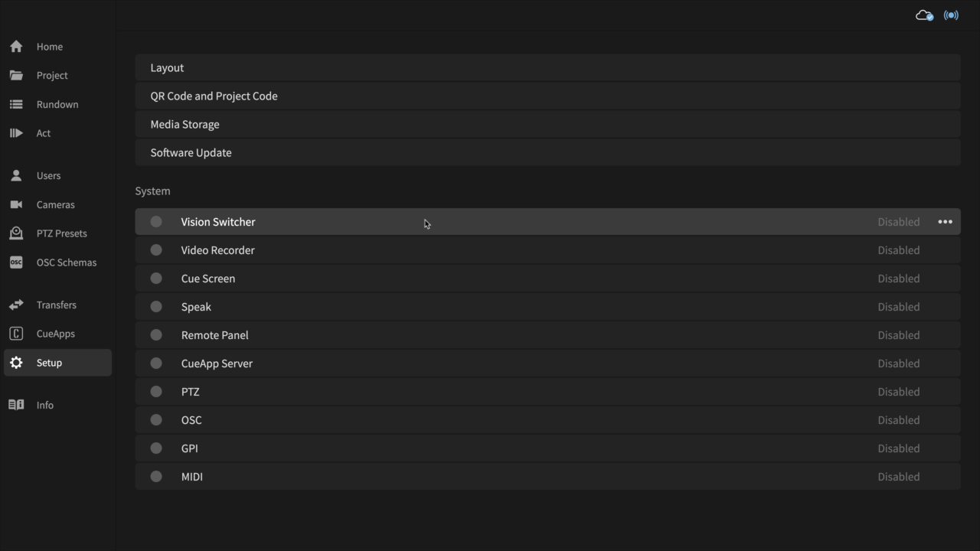This screenshot has height=551, width=980.
Task: Select the Video Recorder row label
Action: (218, 250)
